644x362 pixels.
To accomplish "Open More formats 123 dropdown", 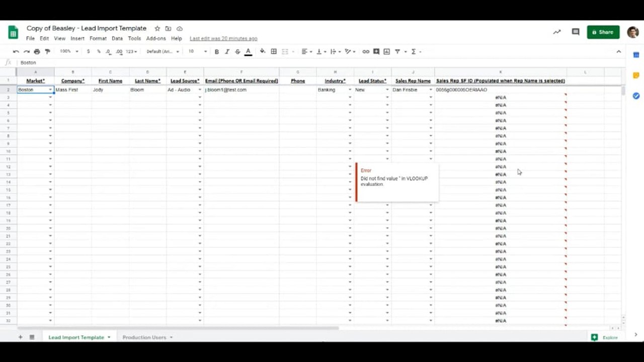I will (131, 51).
